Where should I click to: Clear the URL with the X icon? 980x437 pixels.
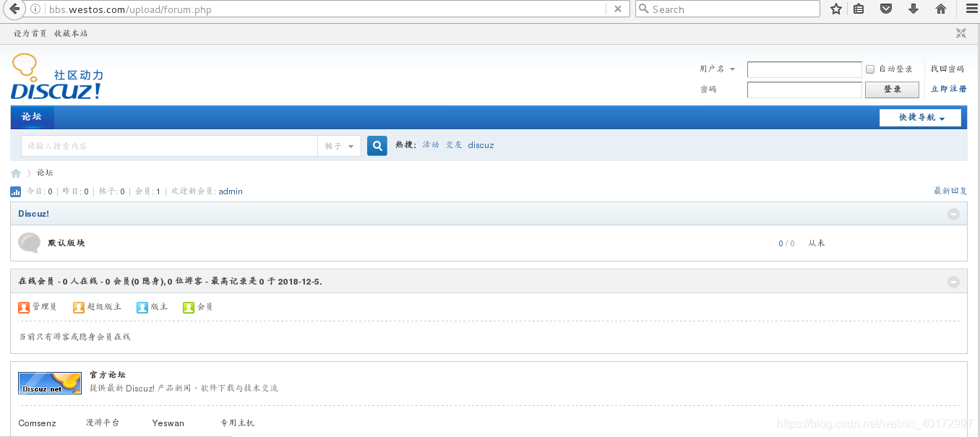tap(617, 9)
